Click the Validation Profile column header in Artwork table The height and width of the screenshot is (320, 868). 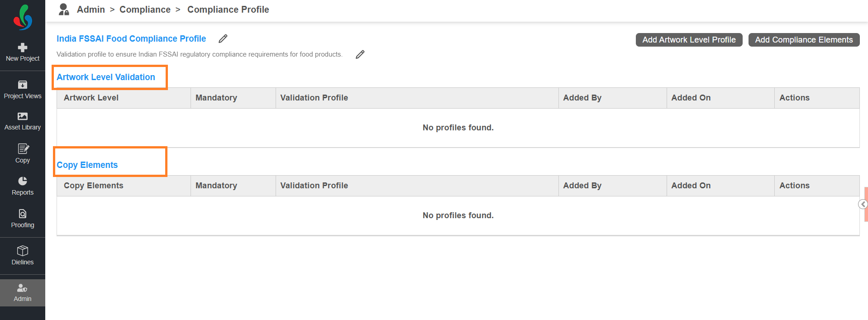pos(314,98)
